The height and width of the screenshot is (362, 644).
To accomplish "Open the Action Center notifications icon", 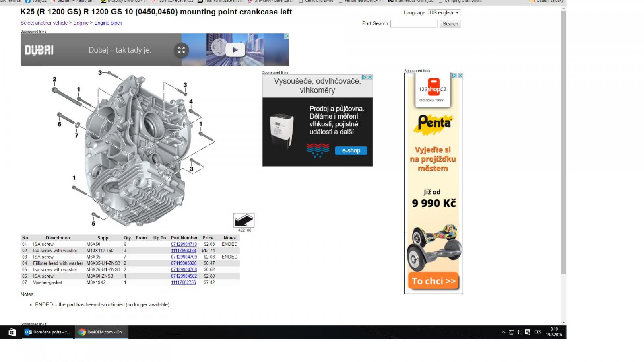I will pos(527,332).
